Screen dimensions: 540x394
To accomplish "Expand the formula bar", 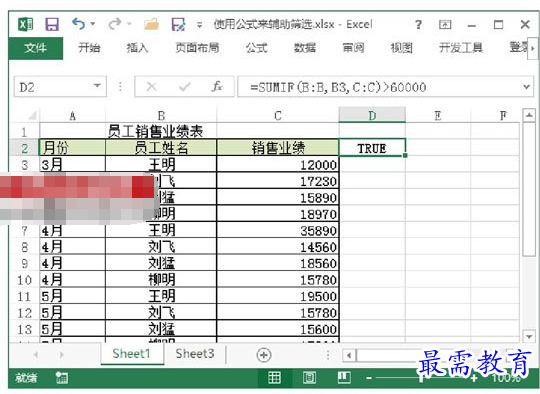I will pos(526,87).
